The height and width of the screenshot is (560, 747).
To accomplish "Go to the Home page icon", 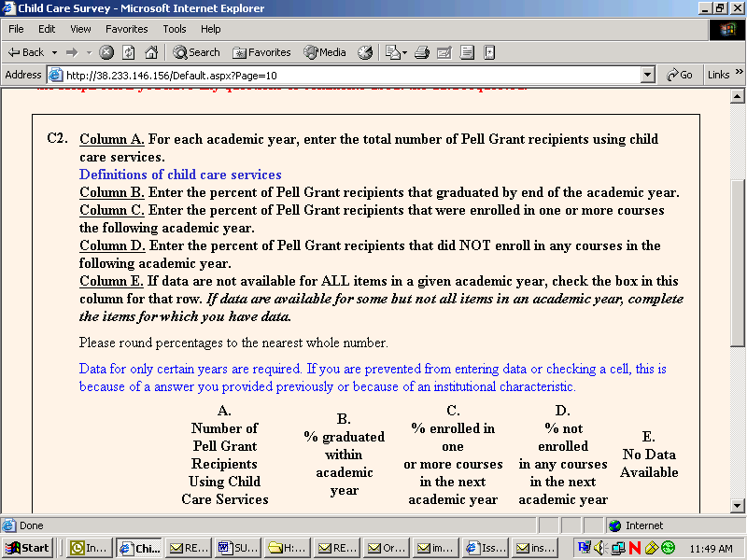I will pos(150,52).
